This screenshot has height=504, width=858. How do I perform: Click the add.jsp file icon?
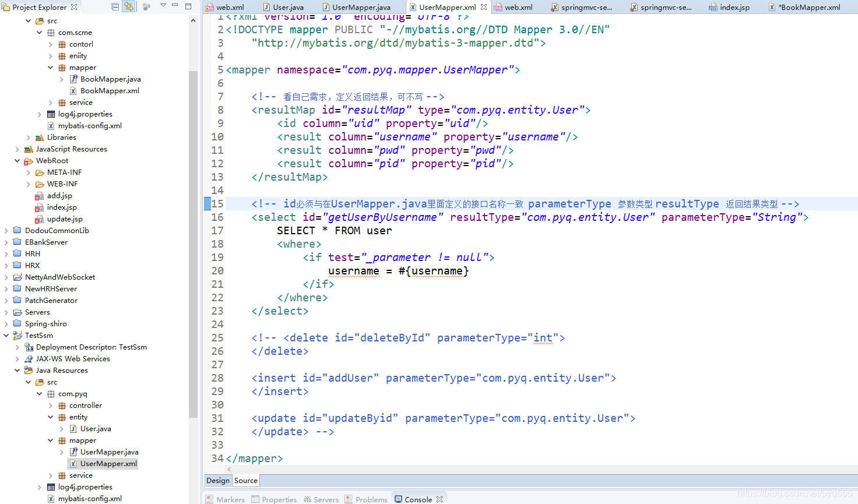point(40,196)
